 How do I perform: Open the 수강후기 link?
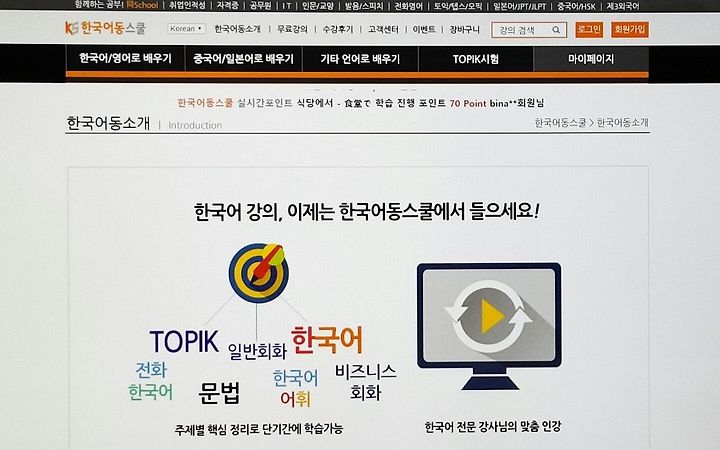pos(338,29)
